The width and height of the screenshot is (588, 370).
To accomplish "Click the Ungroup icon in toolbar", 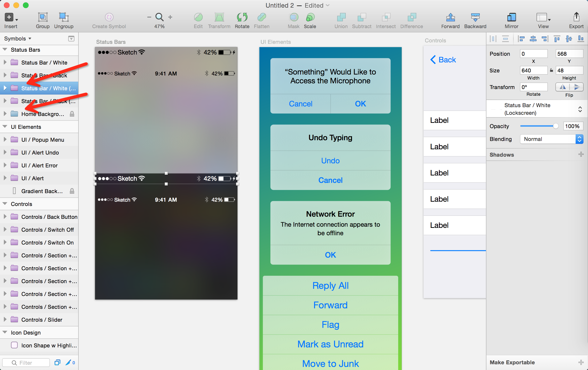I will pos(63,18).
